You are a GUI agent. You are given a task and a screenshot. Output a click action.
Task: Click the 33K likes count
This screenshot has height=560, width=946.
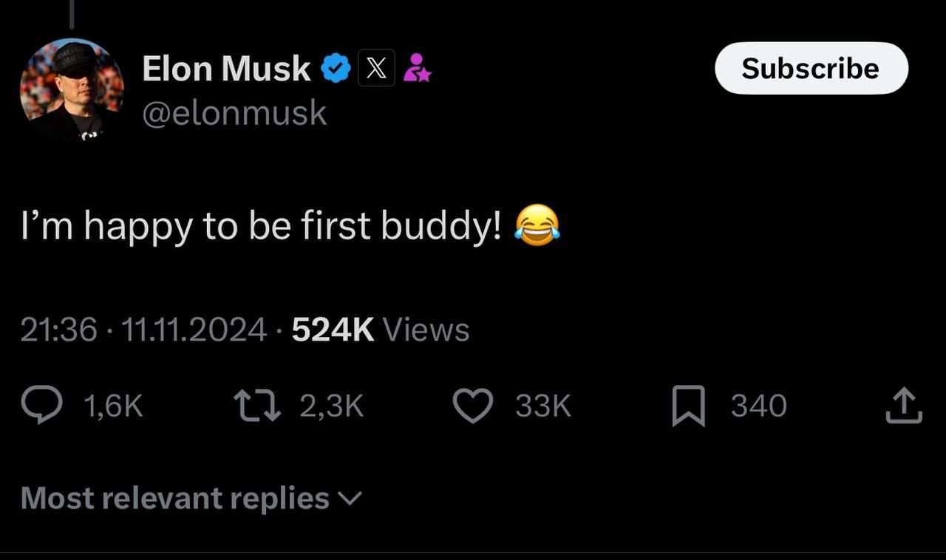pos(543,406)
